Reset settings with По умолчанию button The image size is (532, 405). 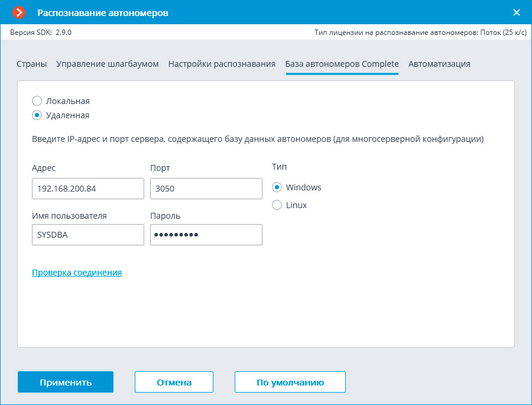pos(290,382)
